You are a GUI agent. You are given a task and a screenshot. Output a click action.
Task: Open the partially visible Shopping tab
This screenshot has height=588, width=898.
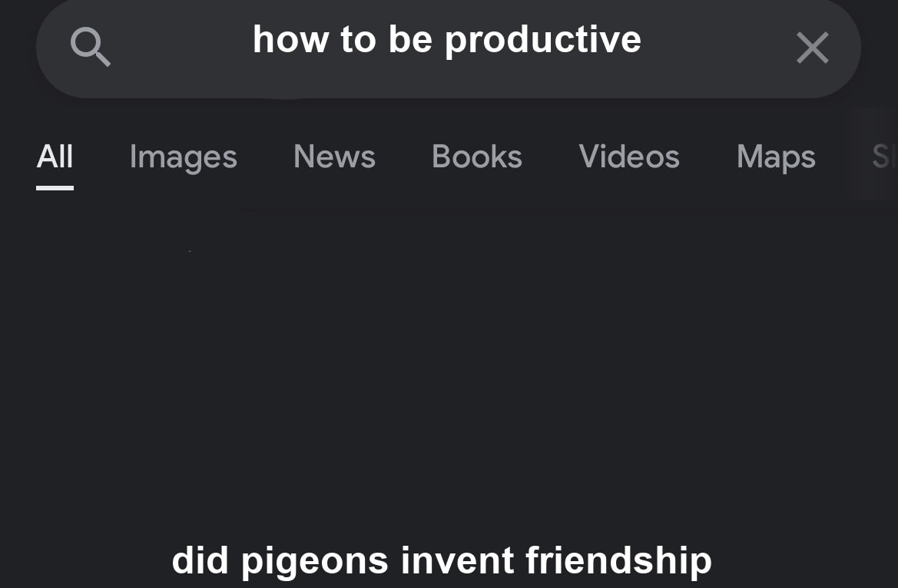pos(882,157)
